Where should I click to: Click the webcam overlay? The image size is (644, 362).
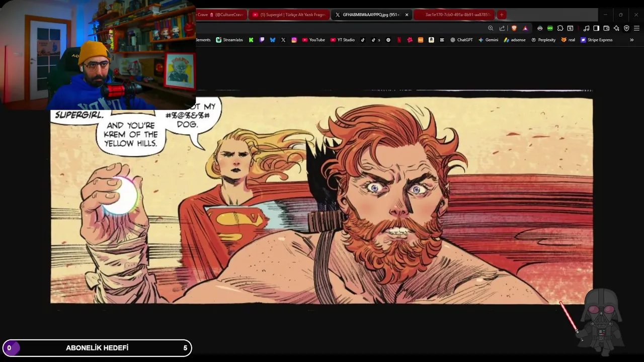[x=98, y=55]
